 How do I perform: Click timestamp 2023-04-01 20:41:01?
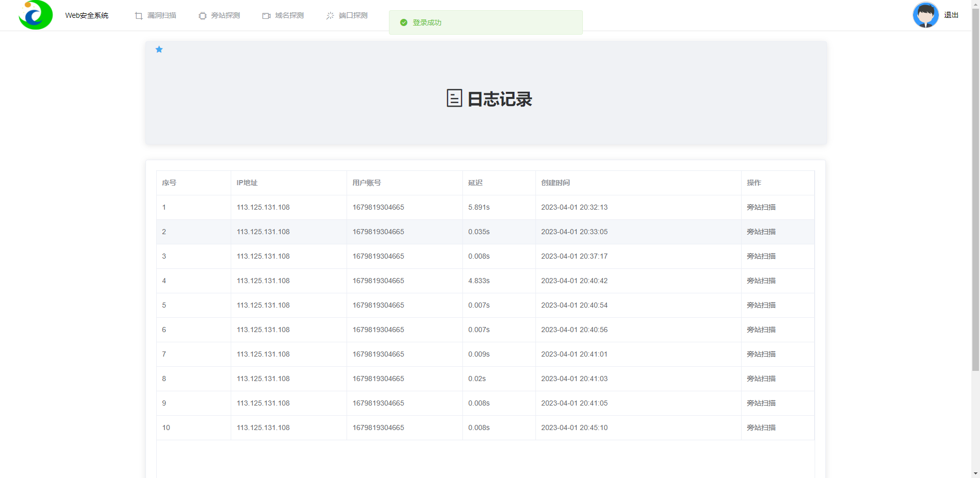point(574,354)
